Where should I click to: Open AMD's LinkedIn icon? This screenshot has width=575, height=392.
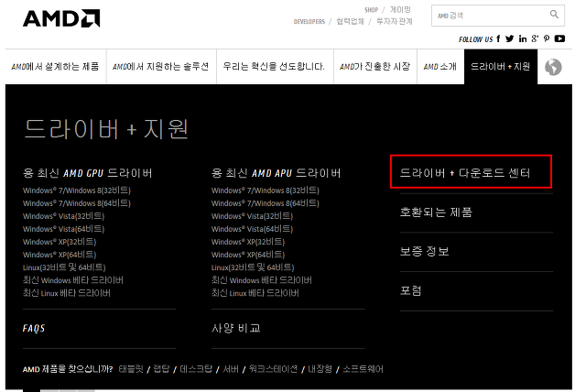(x=523, y=38)
